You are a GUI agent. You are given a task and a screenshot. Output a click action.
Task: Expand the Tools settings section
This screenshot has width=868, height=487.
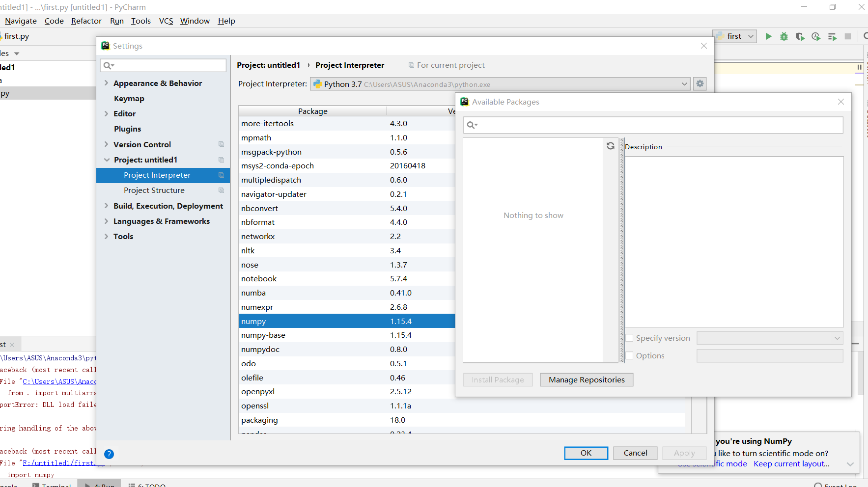[x=106, y=236]
